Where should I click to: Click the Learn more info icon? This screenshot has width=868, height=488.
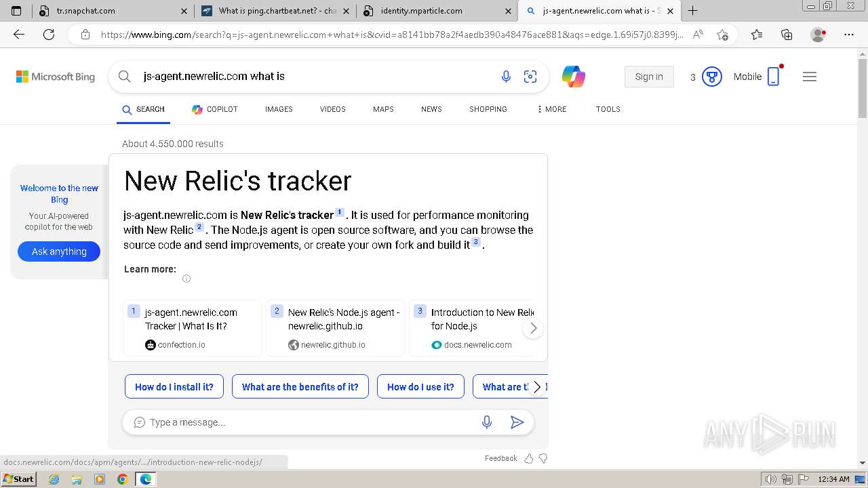(x=186, y=279)
